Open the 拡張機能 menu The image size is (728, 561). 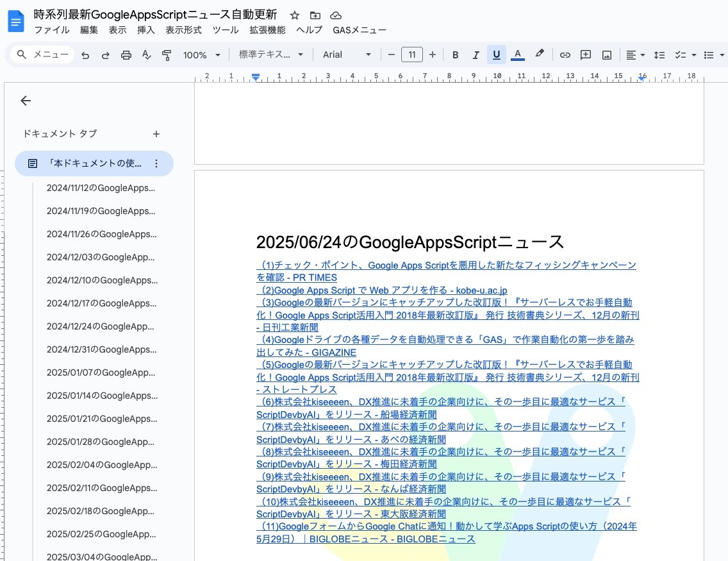tap(267, 30)
